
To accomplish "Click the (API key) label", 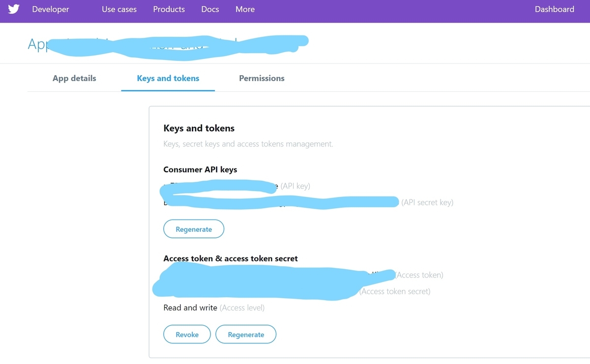I will pyautogui.click(x=295, y=186).
